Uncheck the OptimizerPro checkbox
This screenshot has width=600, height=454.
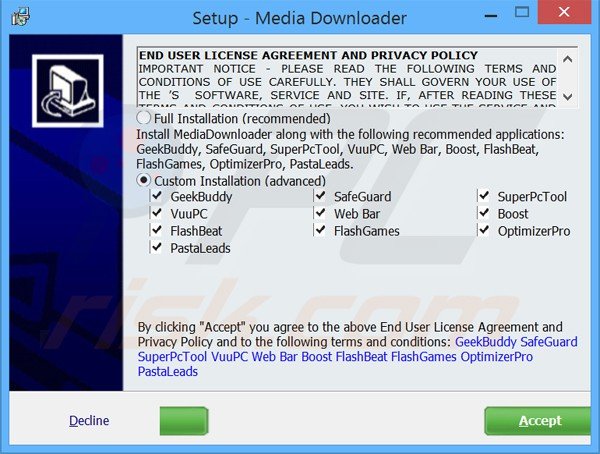pyautogui.click(x=485, y=231)
